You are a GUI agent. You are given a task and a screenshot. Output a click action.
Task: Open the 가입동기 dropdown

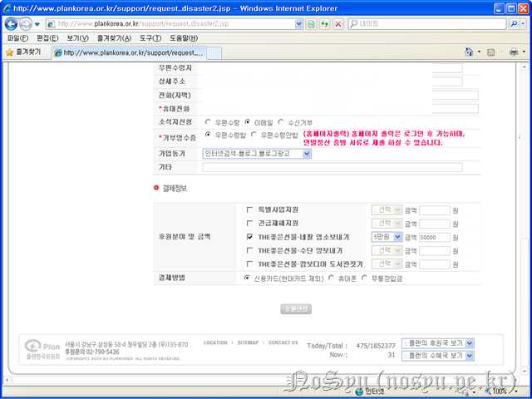coord(307,153)
